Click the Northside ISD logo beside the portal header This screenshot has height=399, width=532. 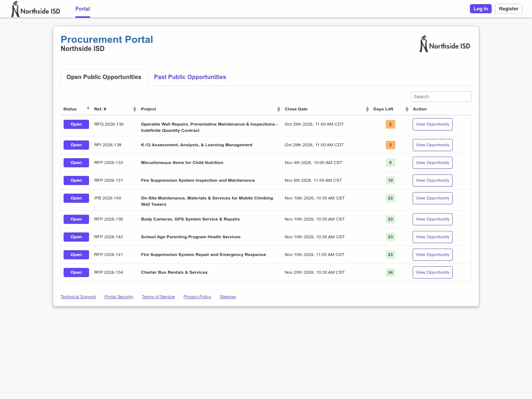pos(445,44)
